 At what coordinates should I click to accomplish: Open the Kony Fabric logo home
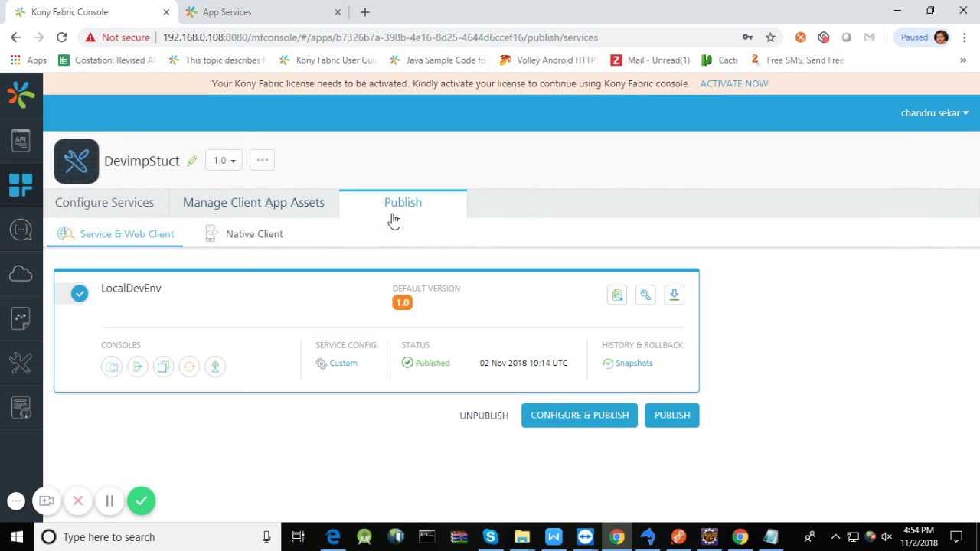[21, 95]
